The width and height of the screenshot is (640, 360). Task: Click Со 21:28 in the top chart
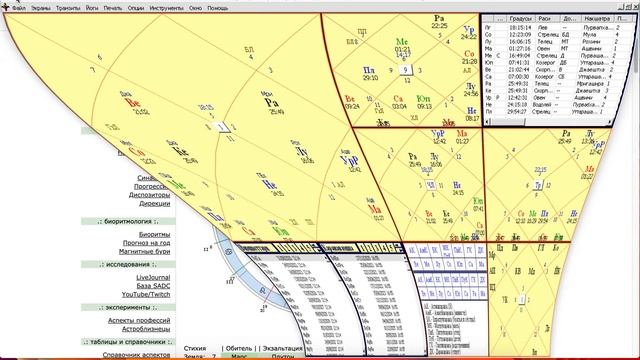pos(469,57)
